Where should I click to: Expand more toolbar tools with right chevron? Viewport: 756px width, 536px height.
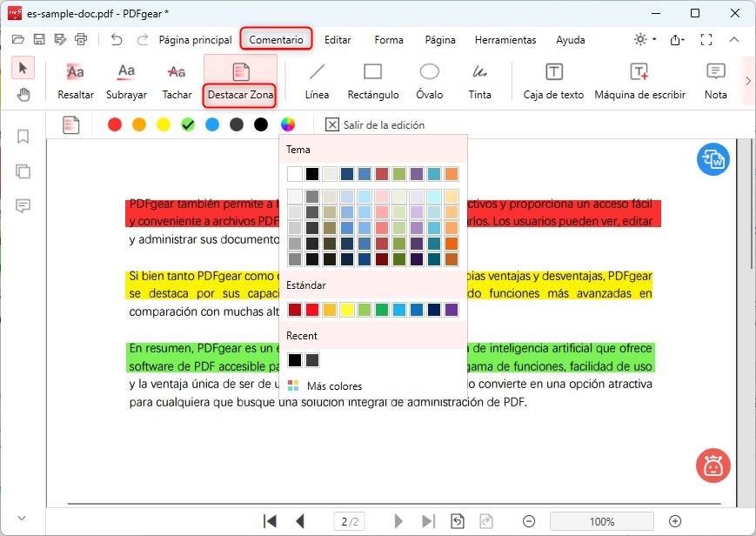[x=748, y=81]
